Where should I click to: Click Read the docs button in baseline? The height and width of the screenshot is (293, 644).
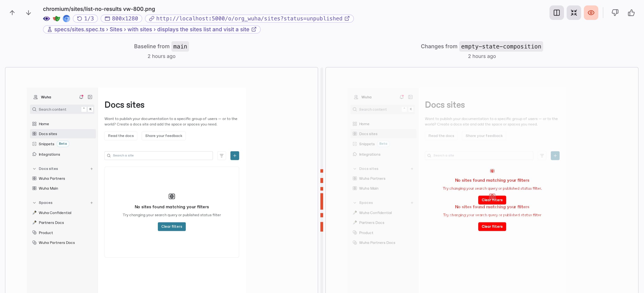pos(121,136)
